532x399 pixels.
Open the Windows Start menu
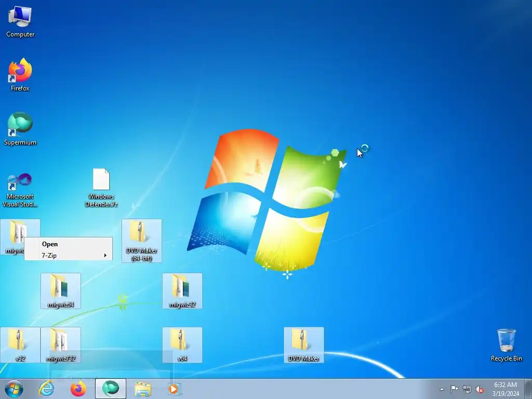pyautogui.click(x=14, y=389)
